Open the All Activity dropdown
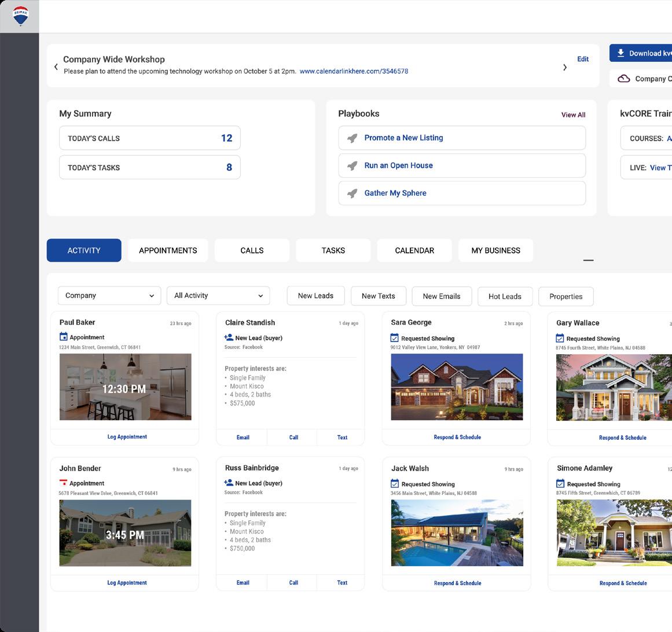672x632 pixels. click(218, 296)
